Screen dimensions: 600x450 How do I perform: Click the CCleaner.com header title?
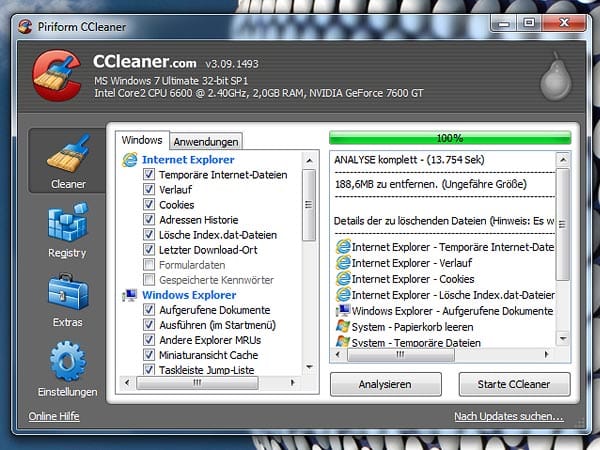pyautogui.click(x=145, y=61)
